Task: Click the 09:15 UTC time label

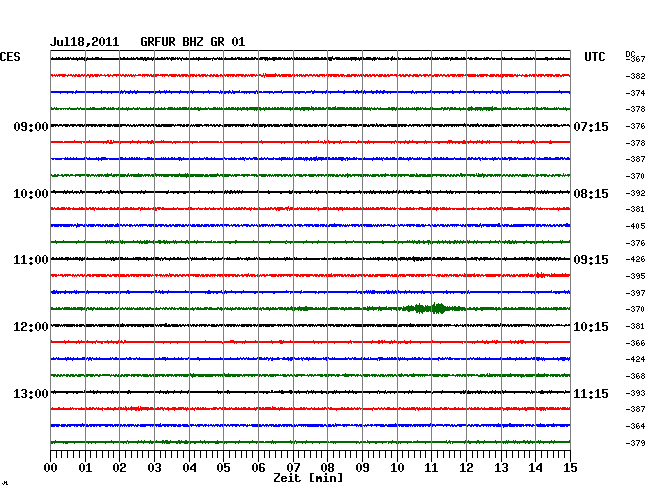Action: (591, 260)
